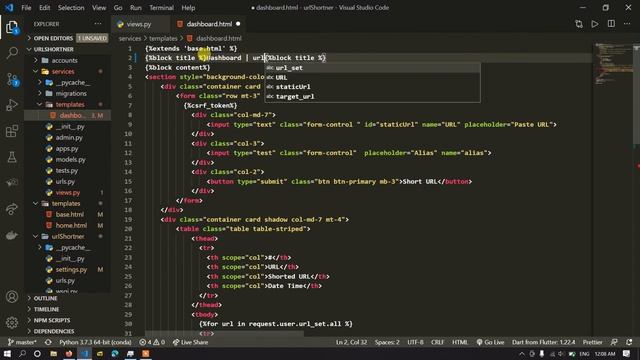Viewport: 640px width, 360px height.
Task: Open the Testing flask view
Action: [12, 157]
